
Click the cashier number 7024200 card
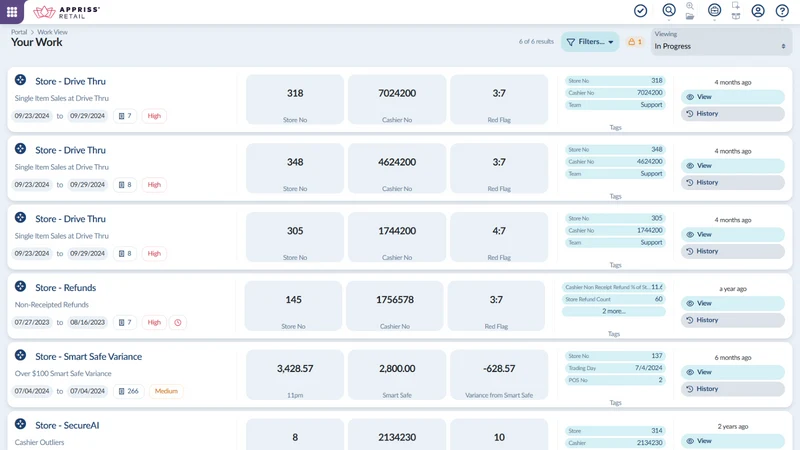click(x=397, y=99)
